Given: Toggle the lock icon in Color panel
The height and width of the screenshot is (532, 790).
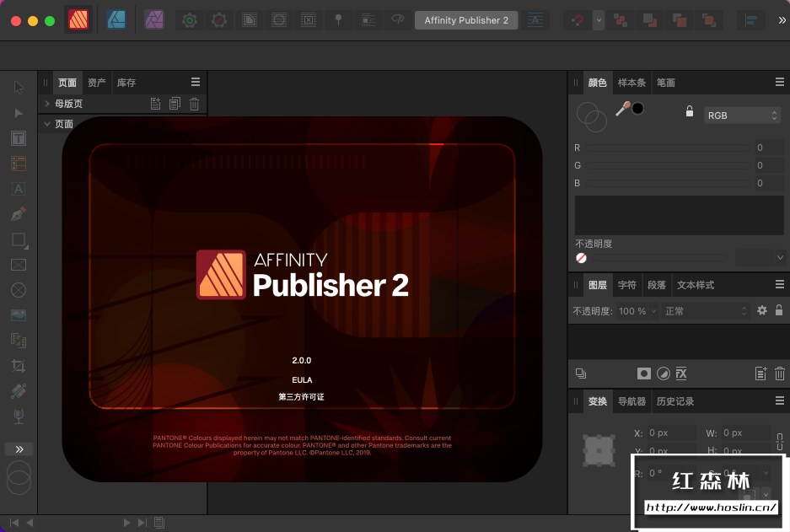Looking at the screenshot, I should click(689, 111).
